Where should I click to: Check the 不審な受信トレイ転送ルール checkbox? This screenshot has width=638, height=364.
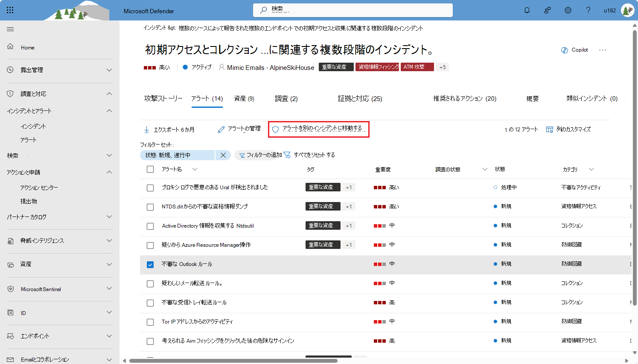(150, 303)
